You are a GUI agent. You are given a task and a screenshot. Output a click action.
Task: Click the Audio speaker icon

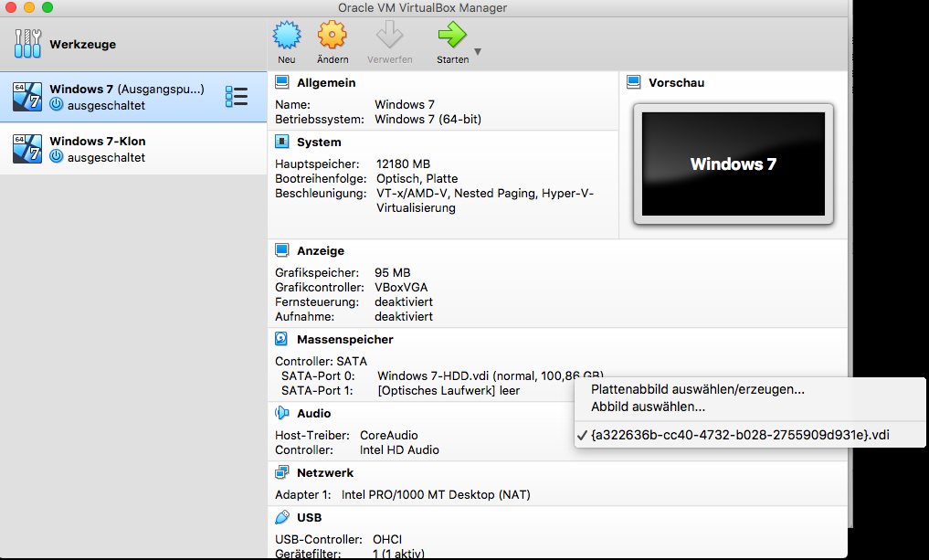click(282, 413)
